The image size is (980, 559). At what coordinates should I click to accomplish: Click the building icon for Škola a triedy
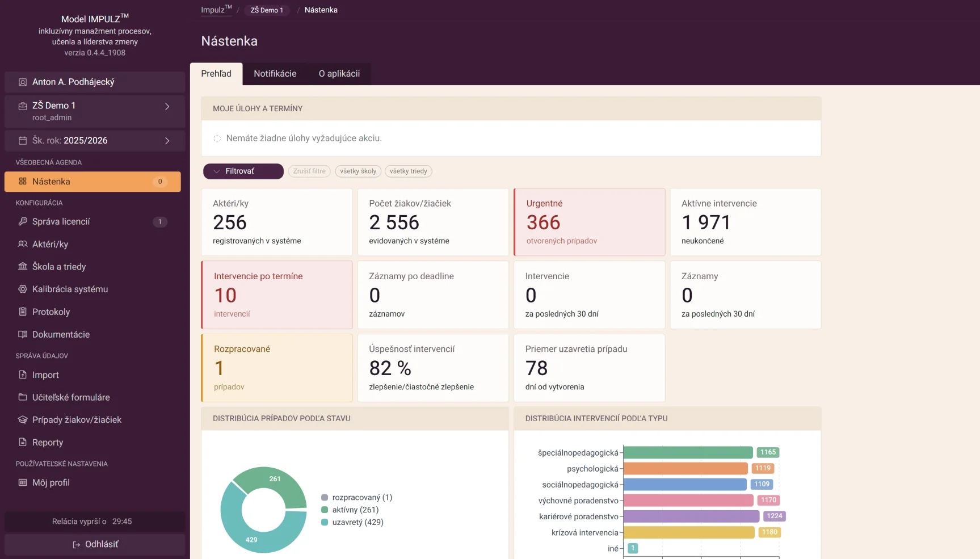click(23, 267)
